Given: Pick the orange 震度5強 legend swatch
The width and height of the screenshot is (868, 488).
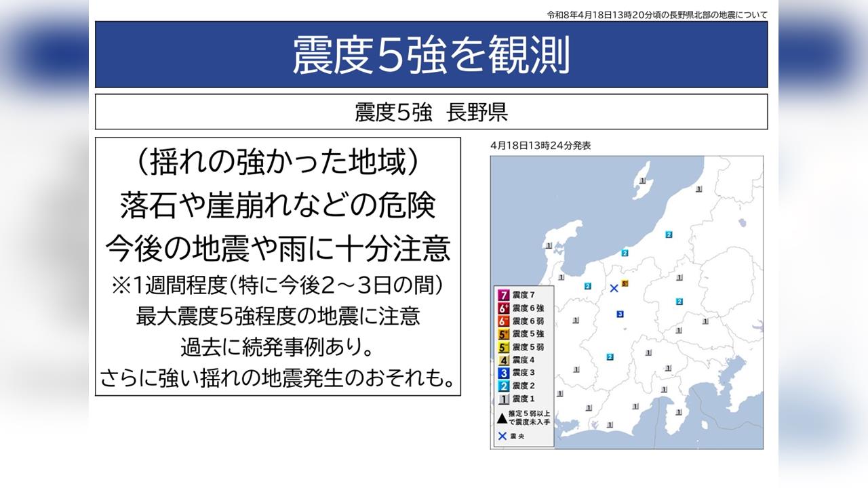Looking at the screenshot, I should pos(503,334).
